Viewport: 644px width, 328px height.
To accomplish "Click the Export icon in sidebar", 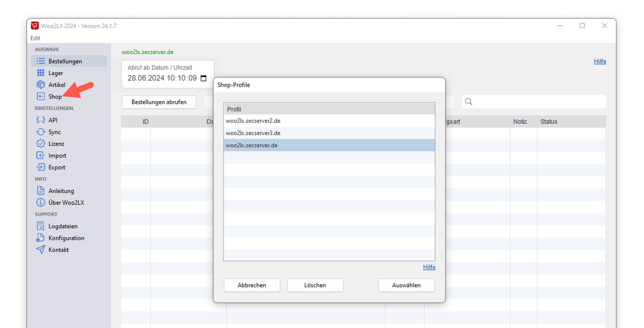I will pyautogui.click(x=40, y=167).
